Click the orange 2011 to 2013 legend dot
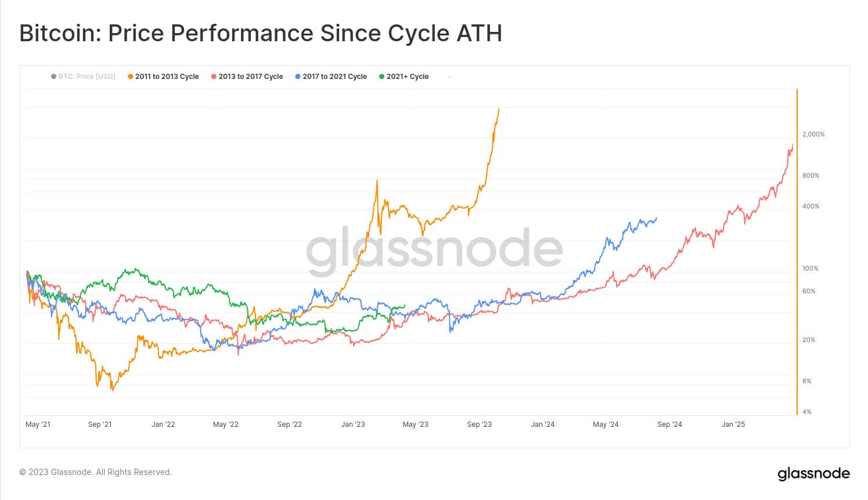Screen dimensions: 868x500 tap(131, 77)
